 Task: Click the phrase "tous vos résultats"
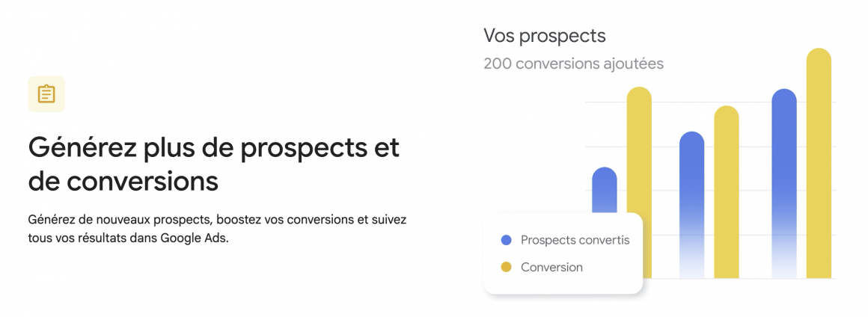click(72, 239)
